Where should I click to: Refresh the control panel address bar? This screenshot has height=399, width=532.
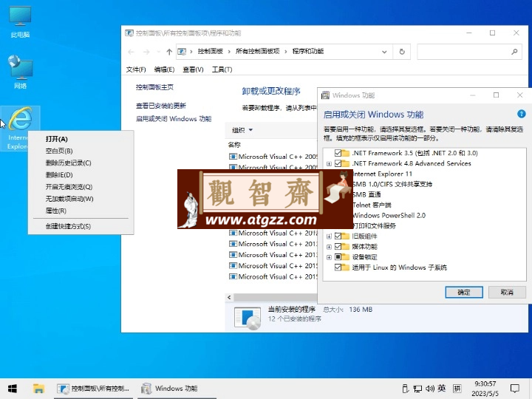(x=402, y=52)
